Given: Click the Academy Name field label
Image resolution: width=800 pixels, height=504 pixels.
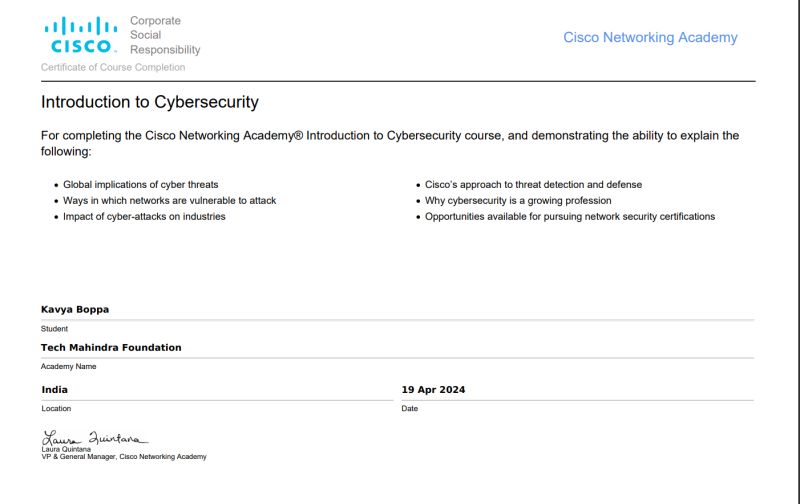Looking at the screenshot, I should [x=68, y=366].
